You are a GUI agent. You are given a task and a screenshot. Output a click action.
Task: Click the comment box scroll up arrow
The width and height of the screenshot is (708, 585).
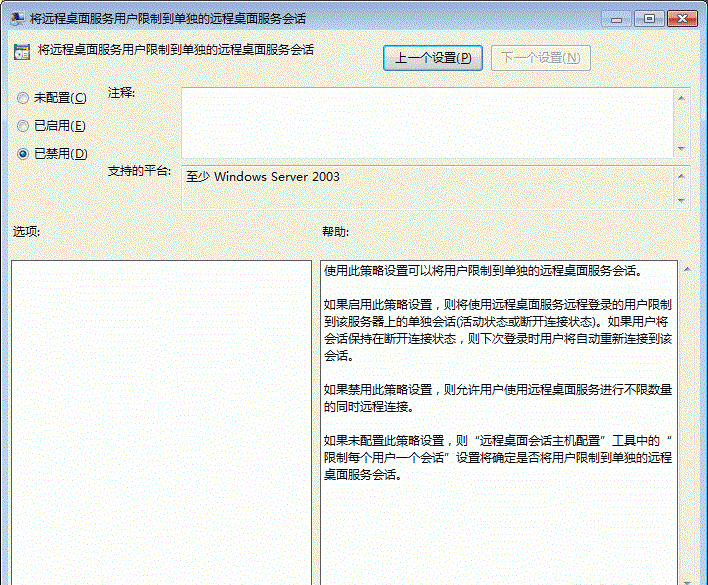point(681,98)
